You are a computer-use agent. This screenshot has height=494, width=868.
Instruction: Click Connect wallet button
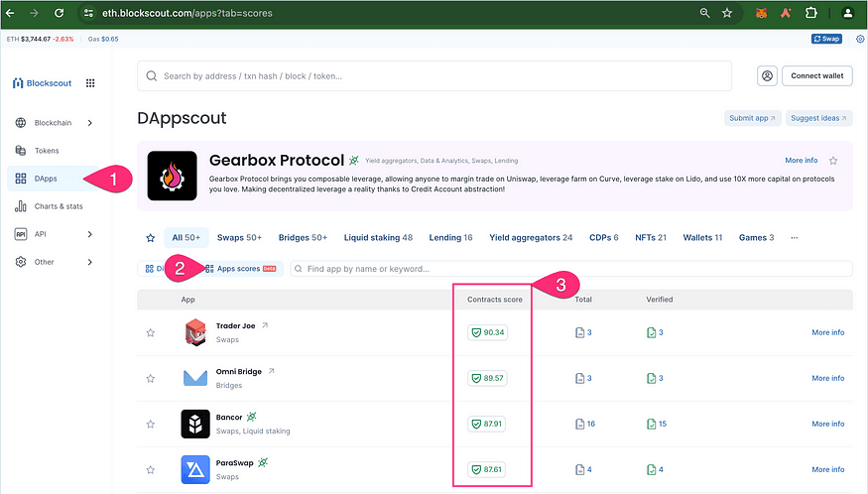(817, 75)
